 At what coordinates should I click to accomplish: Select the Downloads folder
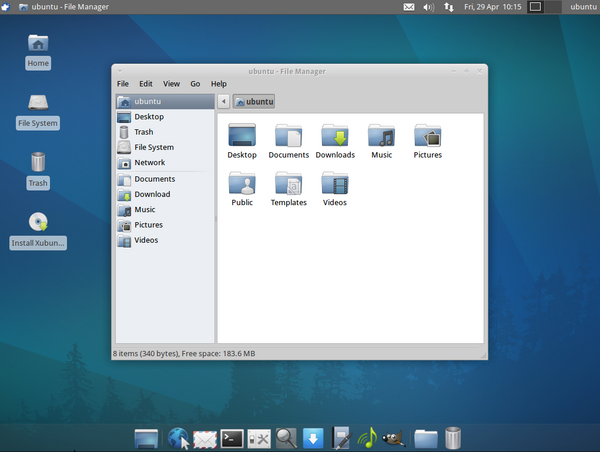click(x=335, y=134)
